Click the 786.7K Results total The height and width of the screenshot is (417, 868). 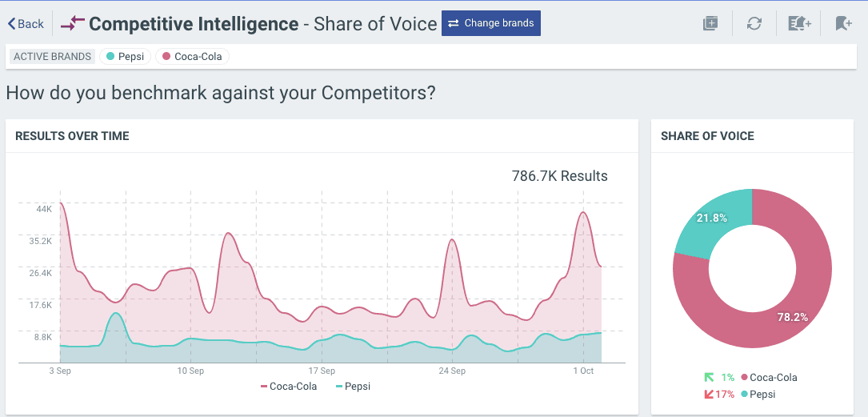pyautogui.click(x=559, y=176)
